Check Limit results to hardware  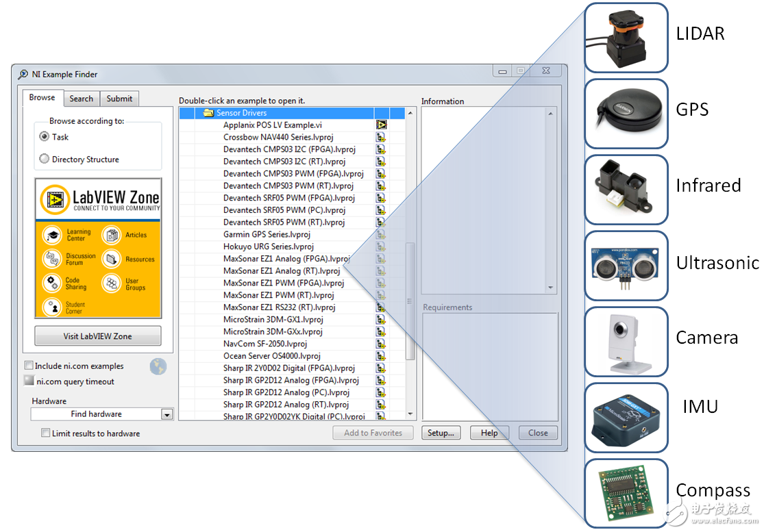(x=45, y=433)
